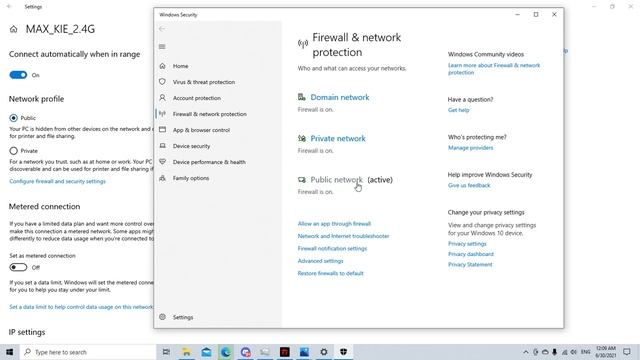640x360 pixels.
Task: Open Advanced settings link
Action: [320, 261]
